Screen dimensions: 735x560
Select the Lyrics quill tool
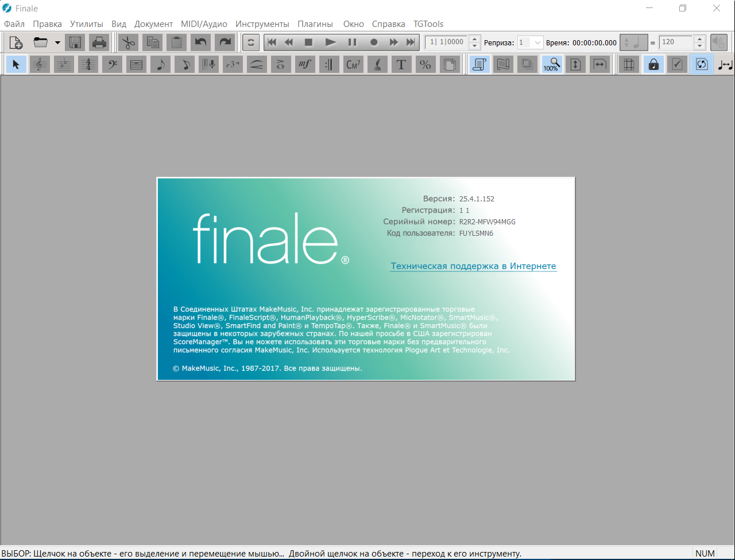click(x=377, y=65)
